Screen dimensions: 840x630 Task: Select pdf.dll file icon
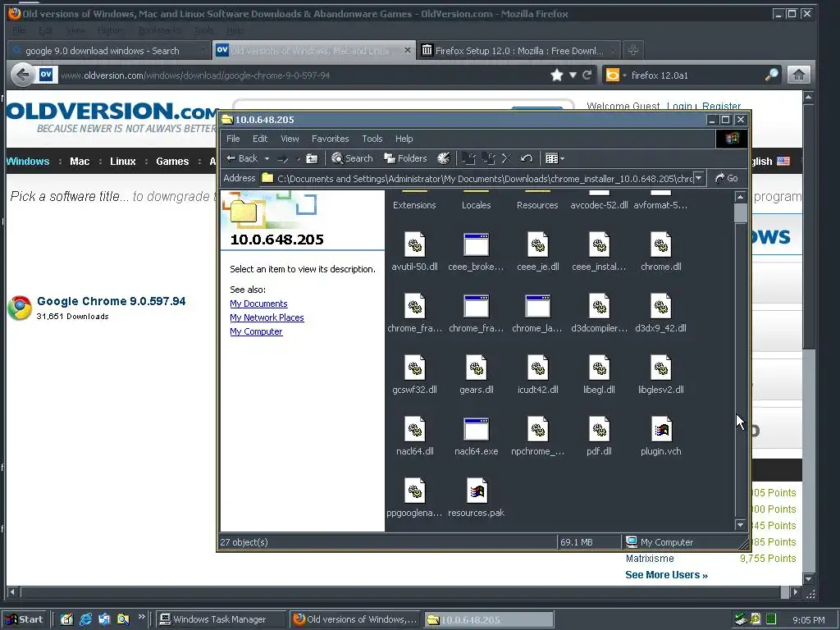click(x=600, y=430)
